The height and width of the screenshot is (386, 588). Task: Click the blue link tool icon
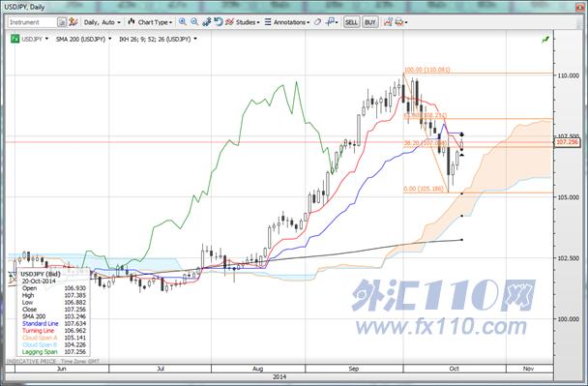pos(207,22)
